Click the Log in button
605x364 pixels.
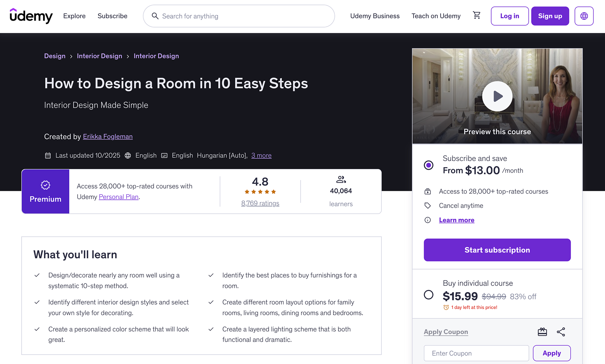click(510, 16)
